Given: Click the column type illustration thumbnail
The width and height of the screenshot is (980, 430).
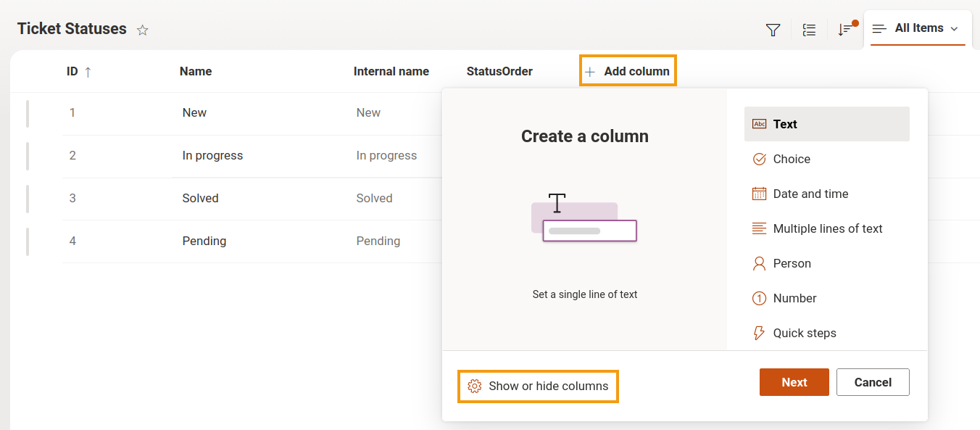Looking at the screenshot, I should pyautogui.click(x=584, y=218).
